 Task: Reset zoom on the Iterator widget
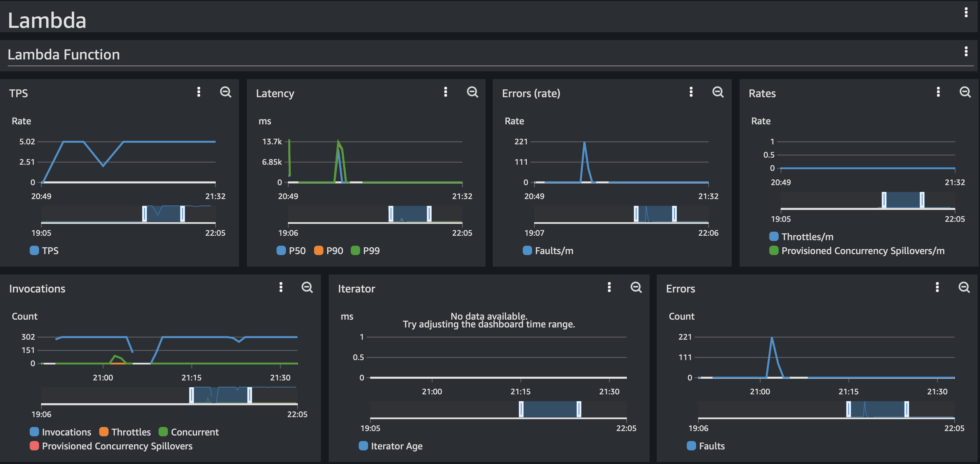(636, 287)
